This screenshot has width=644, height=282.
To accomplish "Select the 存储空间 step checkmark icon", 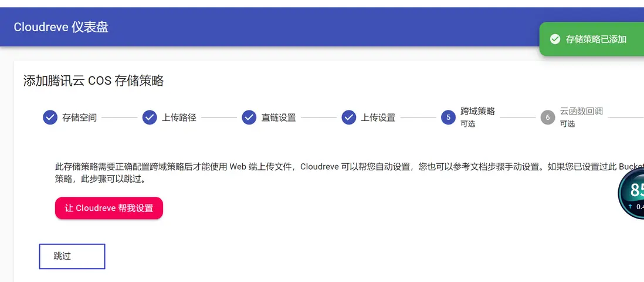I will [50, 117].
